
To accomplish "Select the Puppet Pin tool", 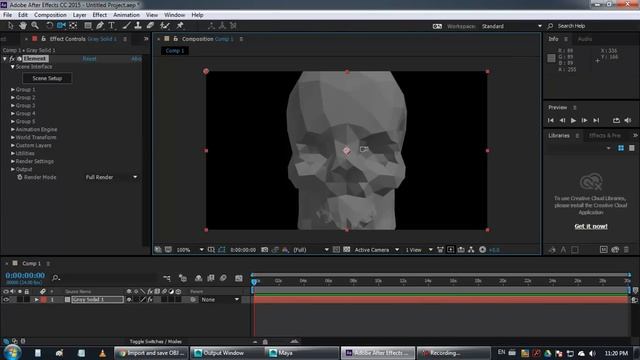I will pos(180,26).
